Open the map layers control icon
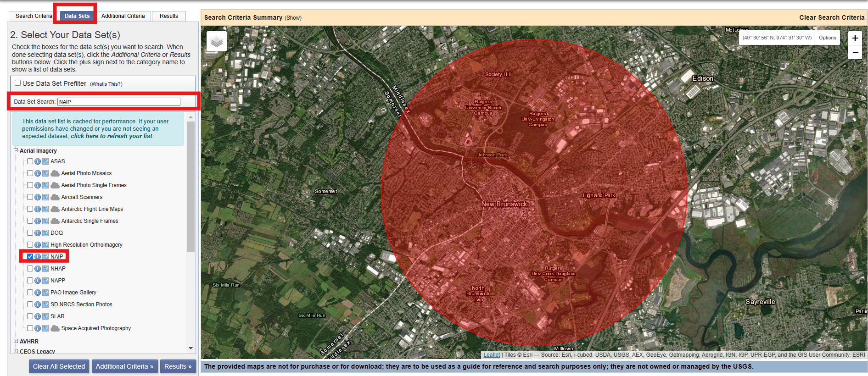 [x=217, y=41]
